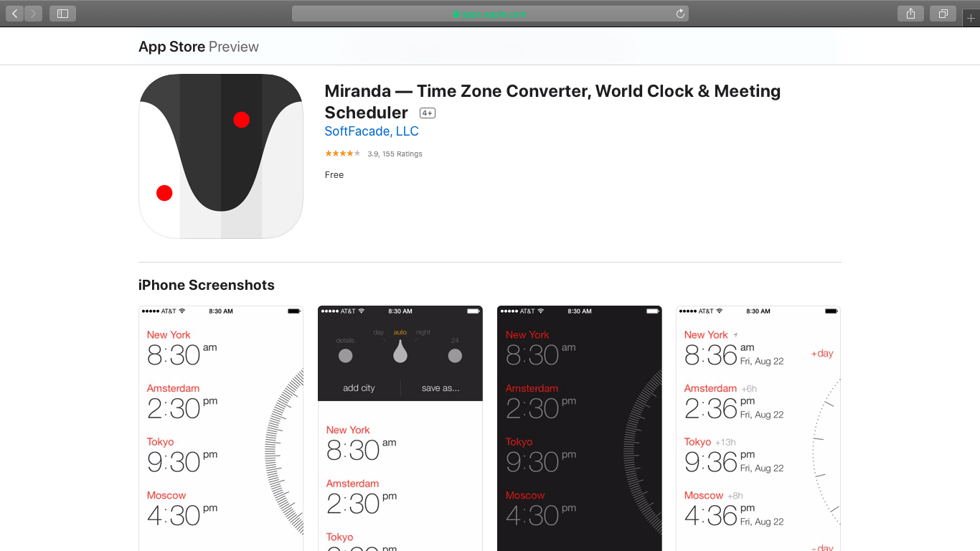
Task: Open the screenshot showing add city option
Action: tap(400, 428)
